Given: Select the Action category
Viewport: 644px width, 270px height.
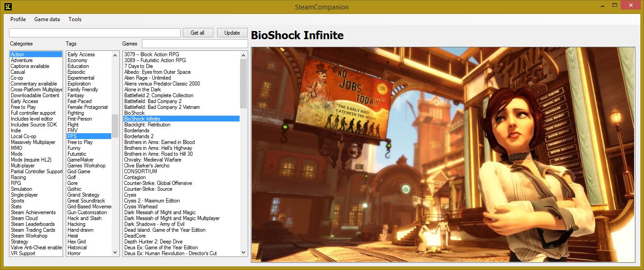Looking at the screenshot, I should tap(36, 54).
